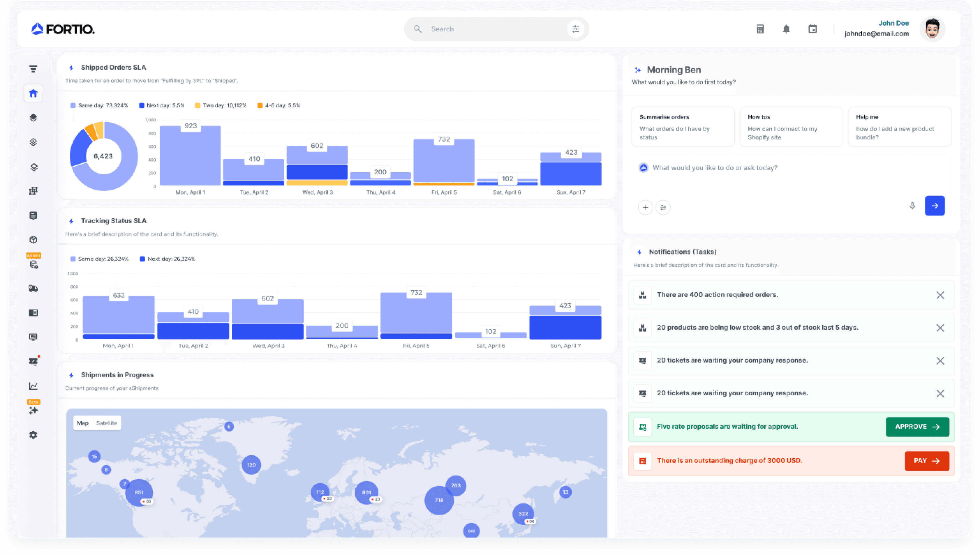
Task: Toggle the 4-6 day legend item
Action: click(x=279, y=106)
